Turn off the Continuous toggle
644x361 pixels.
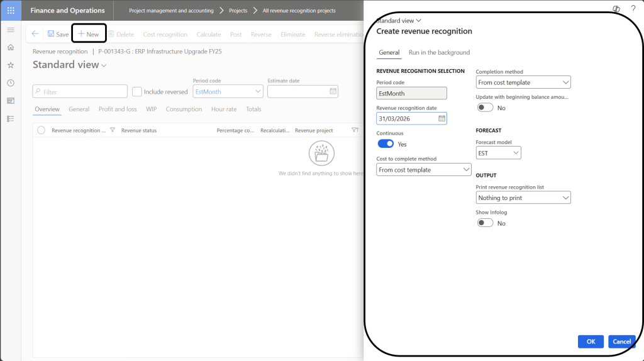click(x=386, y=144)
